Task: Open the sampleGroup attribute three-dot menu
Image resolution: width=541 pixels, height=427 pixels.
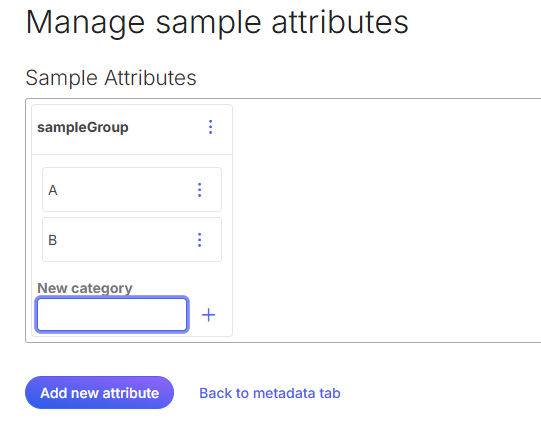Action: coord(210,127)
